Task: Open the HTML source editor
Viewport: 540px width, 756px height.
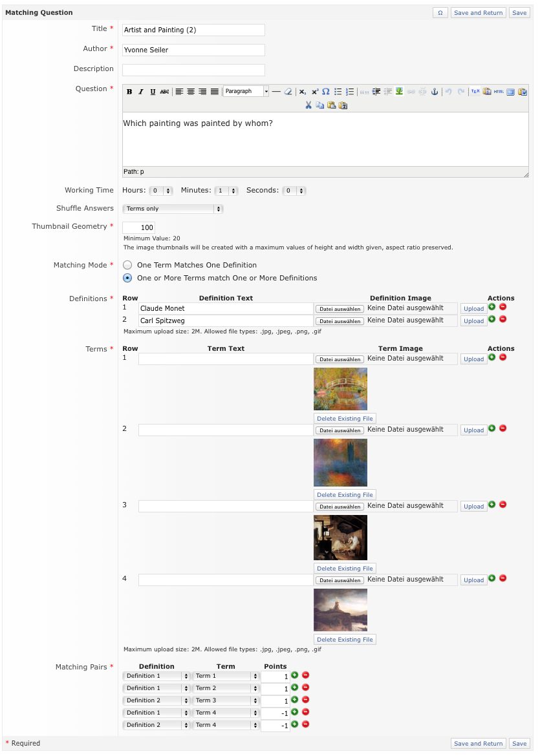Action: pos(499,92)
